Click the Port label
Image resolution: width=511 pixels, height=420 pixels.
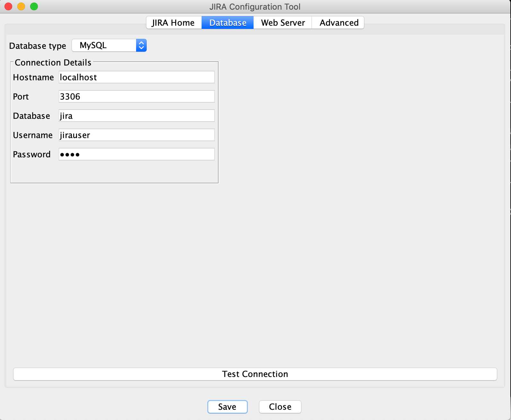(21, 97)
